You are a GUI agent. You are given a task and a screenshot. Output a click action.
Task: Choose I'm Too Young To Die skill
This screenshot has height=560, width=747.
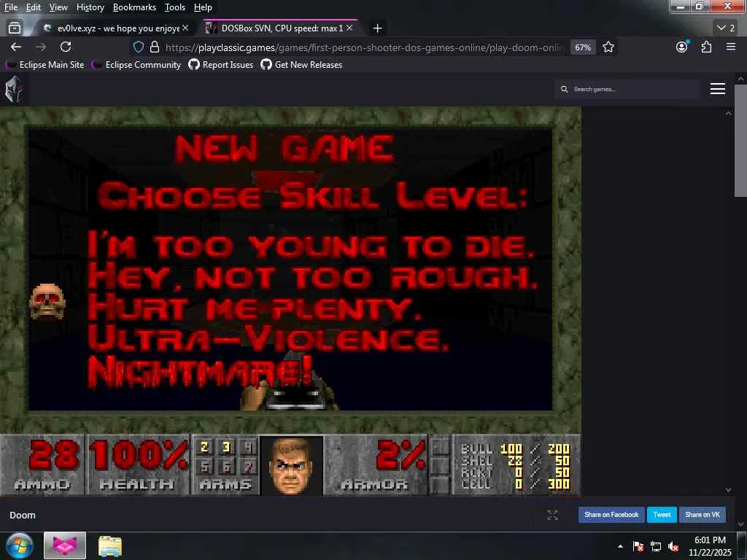tap(311, 246)
